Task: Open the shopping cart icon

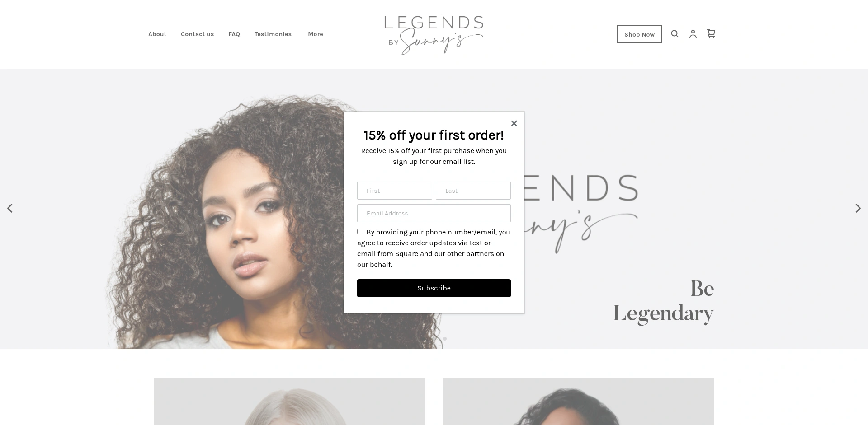Action: coord(711,34)
